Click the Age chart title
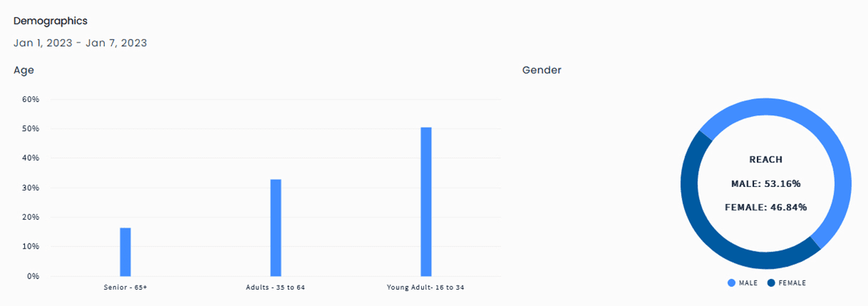The image size is (868, 306). (x=23, y=70)
